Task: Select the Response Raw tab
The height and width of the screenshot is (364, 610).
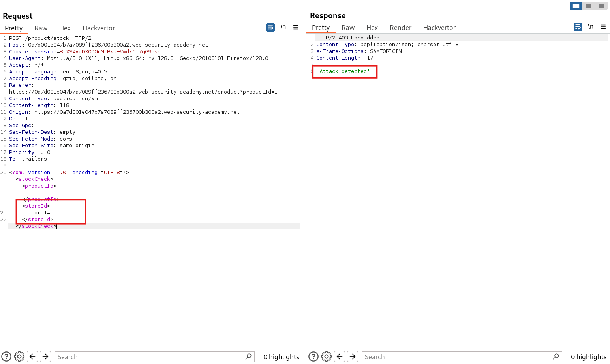Action: tap(348, 28)
